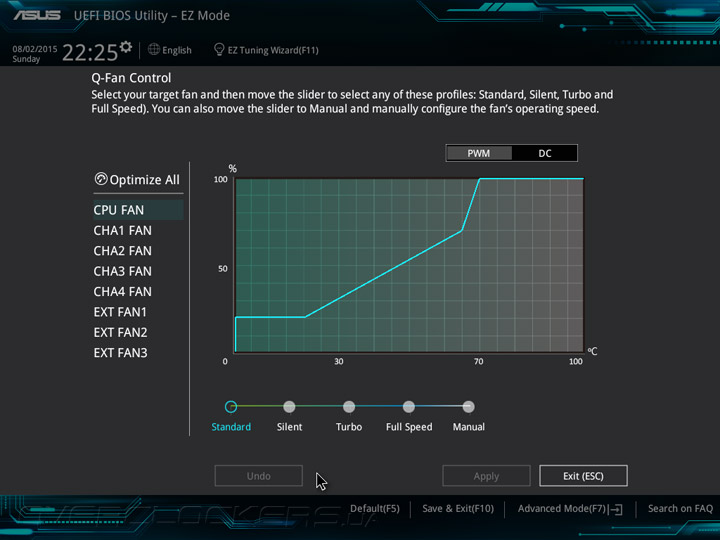Open the clock settings gear icon
This screenshot has height=540, width=720.
tap(126, 47)
